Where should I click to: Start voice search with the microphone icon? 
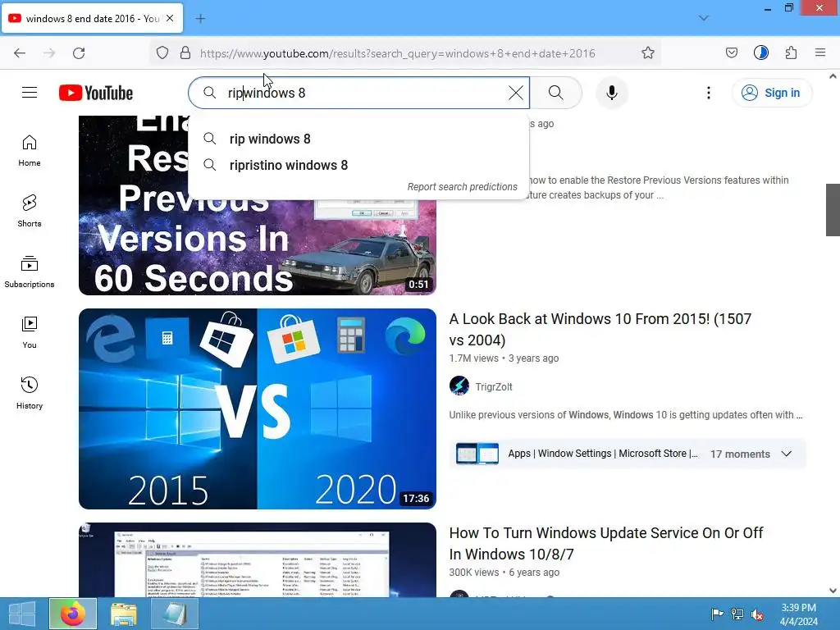tap(611, 93)
